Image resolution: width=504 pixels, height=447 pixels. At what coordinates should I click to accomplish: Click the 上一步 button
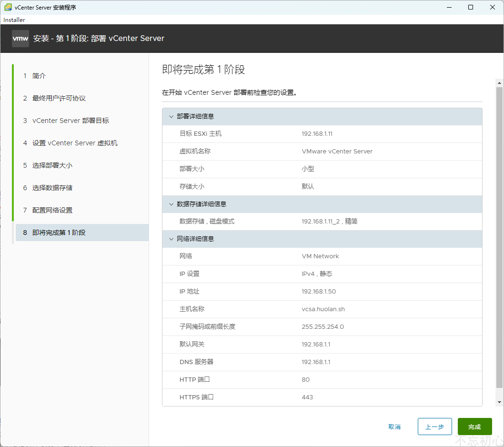434,427
